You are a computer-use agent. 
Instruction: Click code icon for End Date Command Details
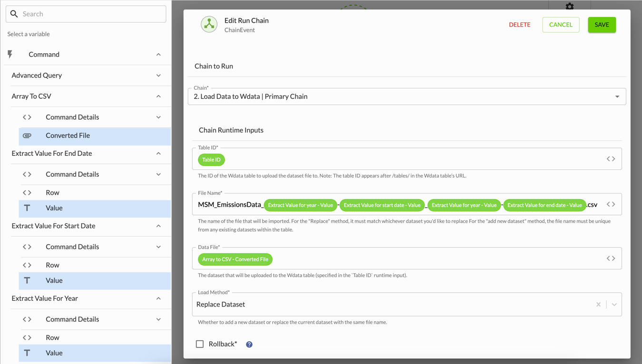coord(27,174)
